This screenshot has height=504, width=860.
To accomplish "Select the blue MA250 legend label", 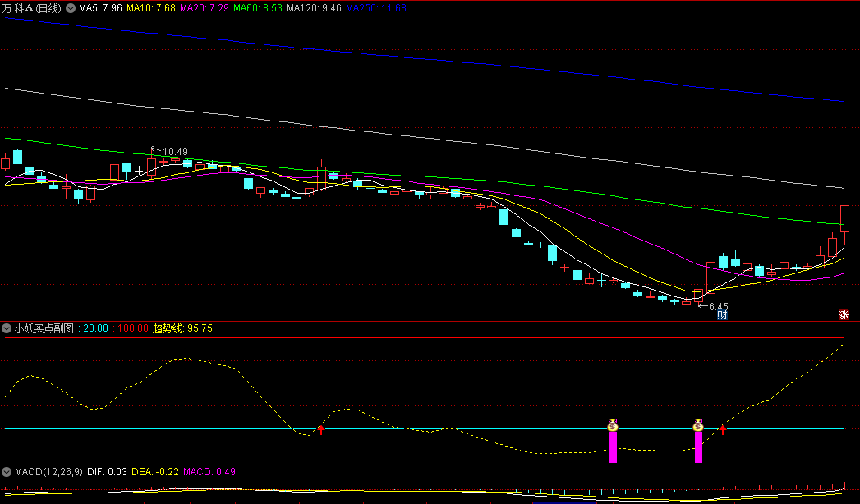I will pyautogui.click(x=376, y=8).
